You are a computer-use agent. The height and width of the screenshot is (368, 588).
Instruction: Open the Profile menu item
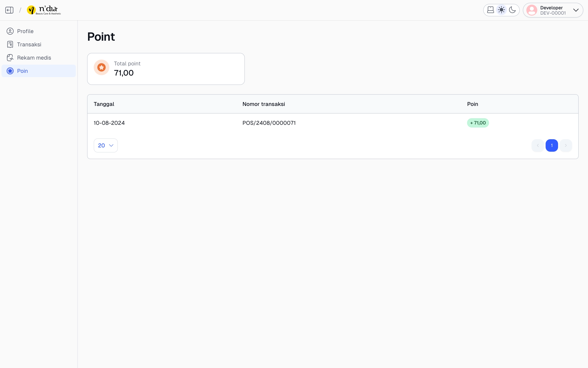tap(39, 31)
